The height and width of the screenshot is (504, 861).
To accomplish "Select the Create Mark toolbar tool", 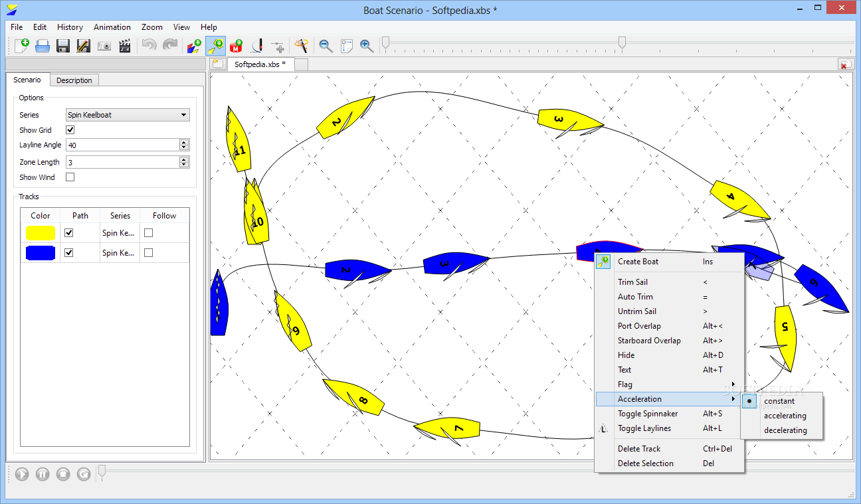I will click(x=236, y=46).
